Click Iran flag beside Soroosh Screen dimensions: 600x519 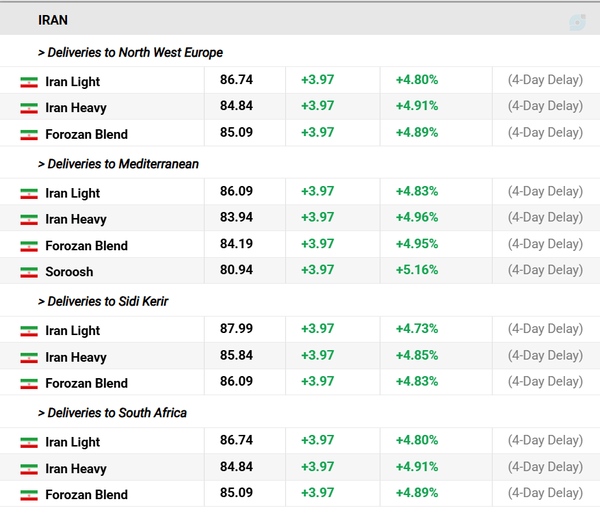[x=29, y=272]
